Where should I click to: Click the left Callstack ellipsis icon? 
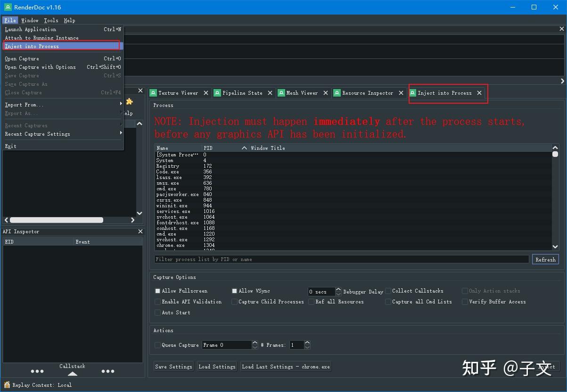[37, 371]
